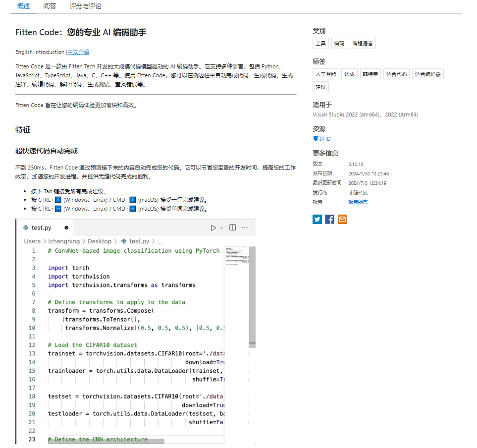Select the 适合编码器 tag
The image size is (477, 448).
[x=428, y=74]
